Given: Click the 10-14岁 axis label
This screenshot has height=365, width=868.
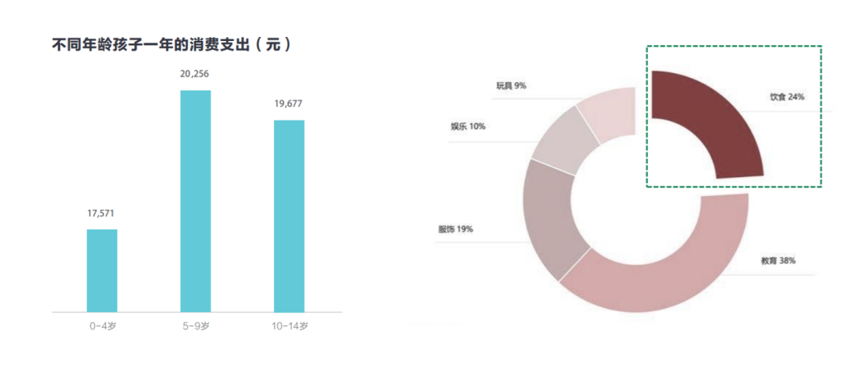Looking at the screenshot, I should pyautogui.click(x=289, y=326).
